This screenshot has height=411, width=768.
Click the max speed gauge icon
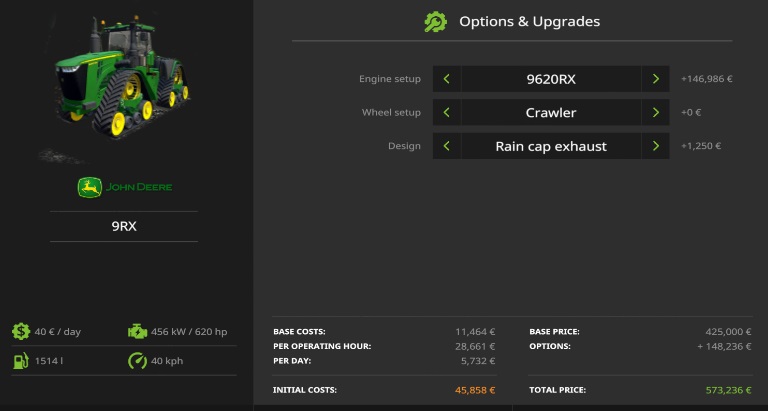pos(137,361)
